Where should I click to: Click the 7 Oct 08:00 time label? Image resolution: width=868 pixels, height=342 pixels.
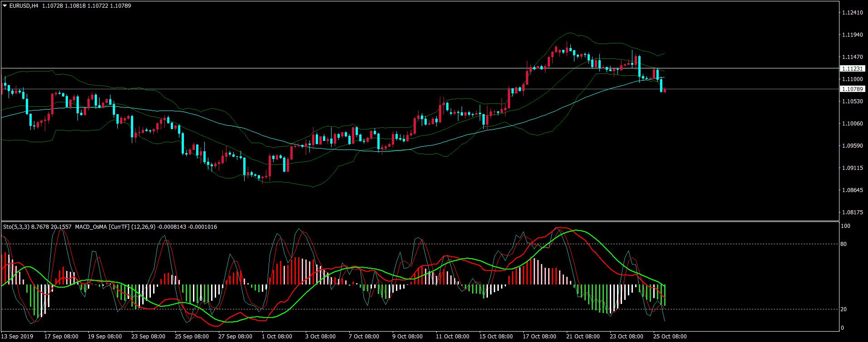[x=365, y=337]
